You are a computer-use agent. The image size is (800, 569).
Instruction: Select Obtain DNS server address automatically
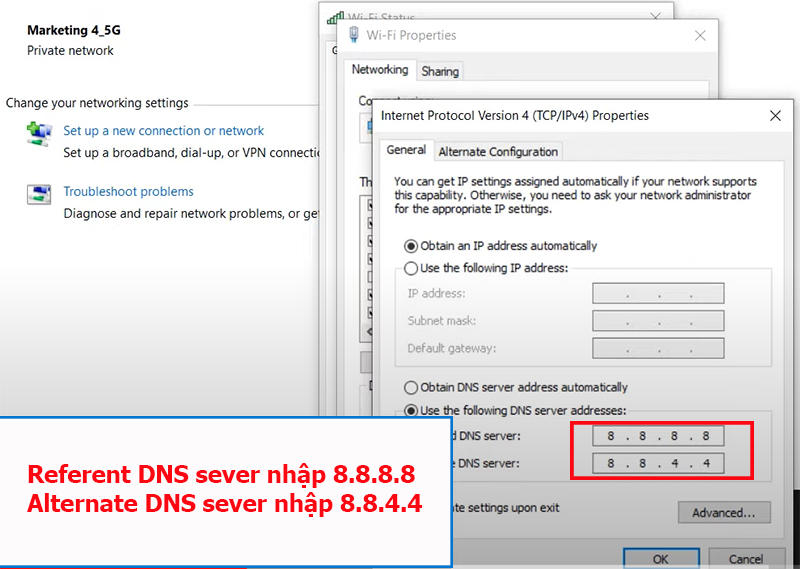(411, 388)
